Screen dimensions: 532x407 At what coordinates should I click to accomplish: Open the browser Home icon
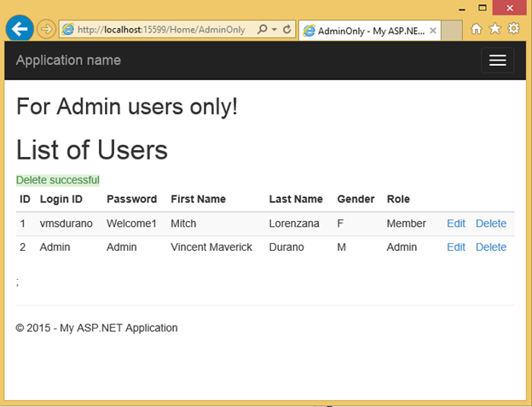click(x=477, y=29)
